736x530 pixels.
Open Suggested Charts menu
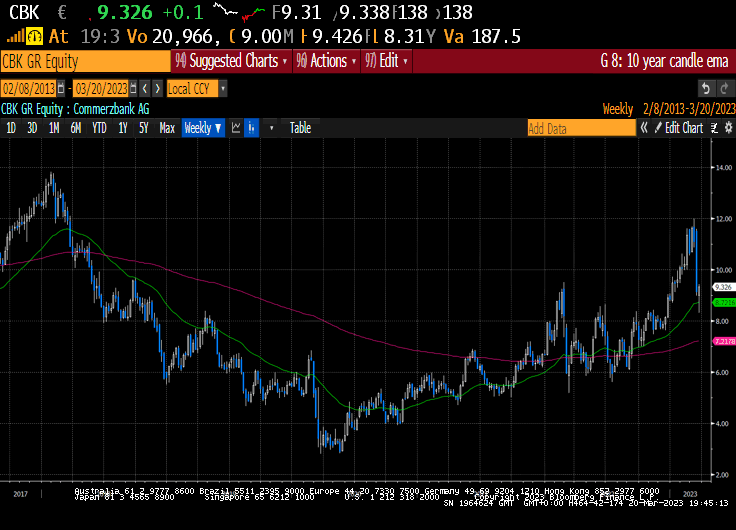pyautogui.click(x=231, y=61)
